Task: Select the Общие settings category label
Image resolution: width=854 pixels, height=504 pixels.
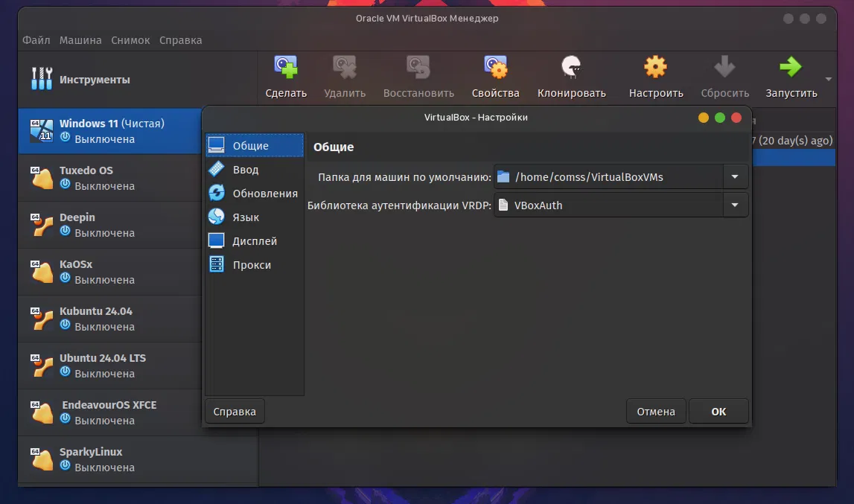Action: 250,145
